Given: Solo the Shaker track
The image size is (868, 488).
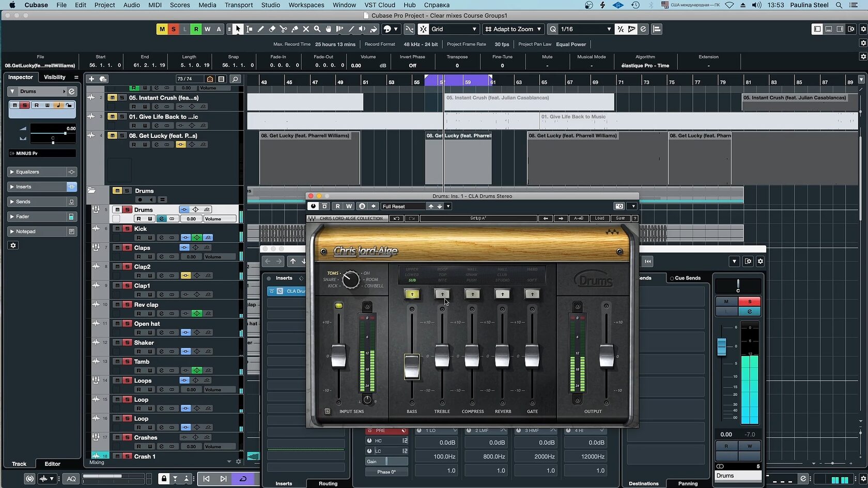Looking at the screenshot, I should point(127,343).
